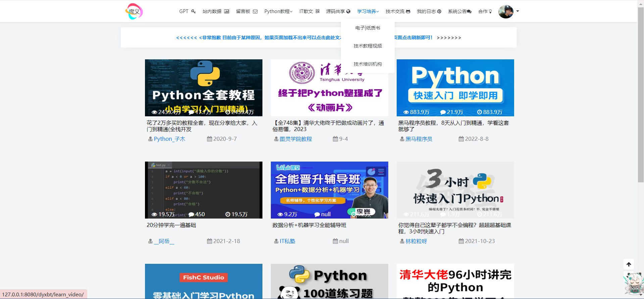Open author link IT私塾
644x299 pixels.
(287, 241)
